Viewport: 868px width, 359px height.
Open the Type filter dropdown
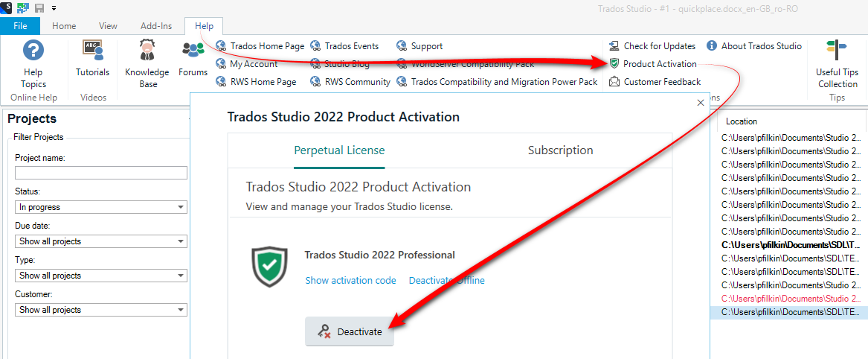(101, 276)
